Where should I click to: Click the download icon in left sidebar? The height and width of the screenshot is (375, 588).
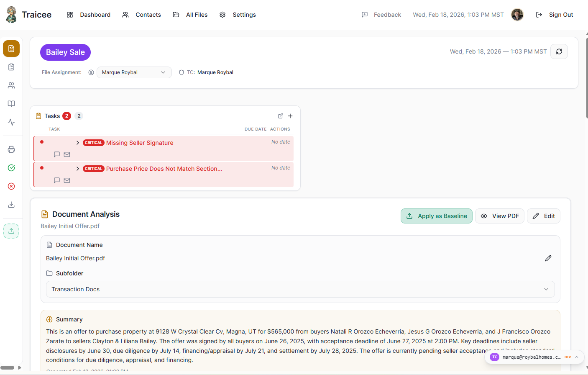point(11,205)
